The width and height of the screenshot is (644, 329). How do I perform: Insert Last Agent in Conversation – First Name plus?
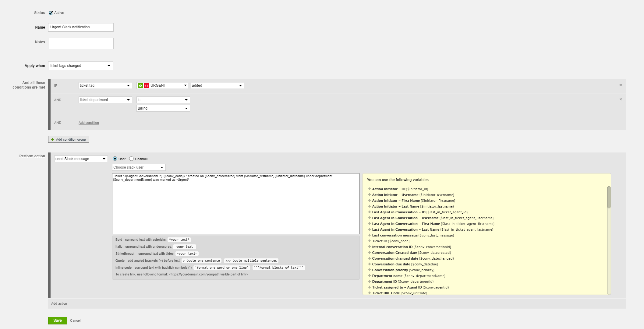tap(370, 224)
